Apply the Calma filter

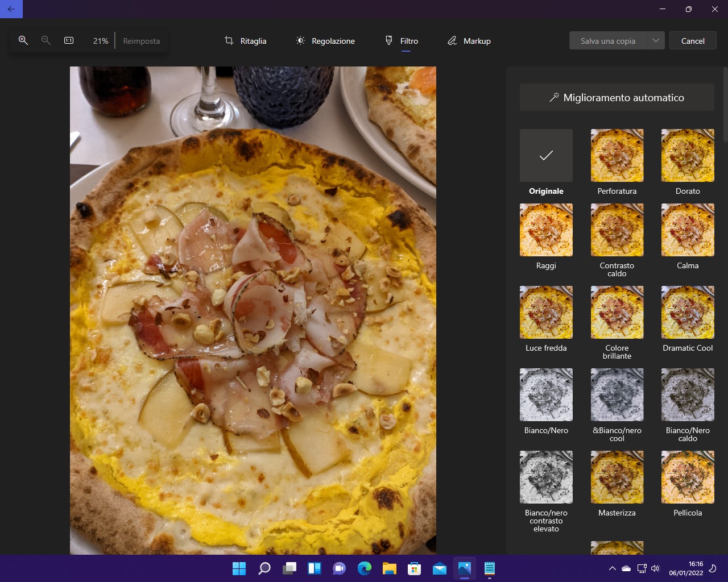pos(688,230)
